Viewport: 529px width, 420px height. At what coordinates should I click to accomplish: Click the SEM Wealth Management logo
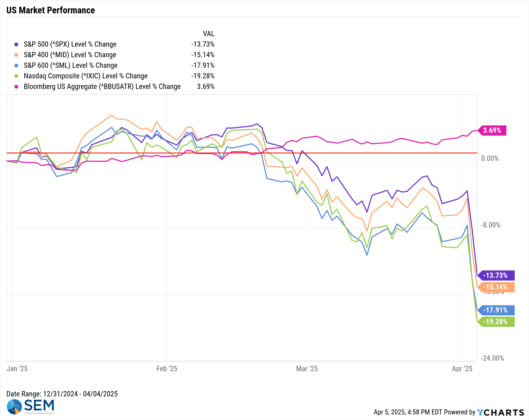(x=30, y=407)
